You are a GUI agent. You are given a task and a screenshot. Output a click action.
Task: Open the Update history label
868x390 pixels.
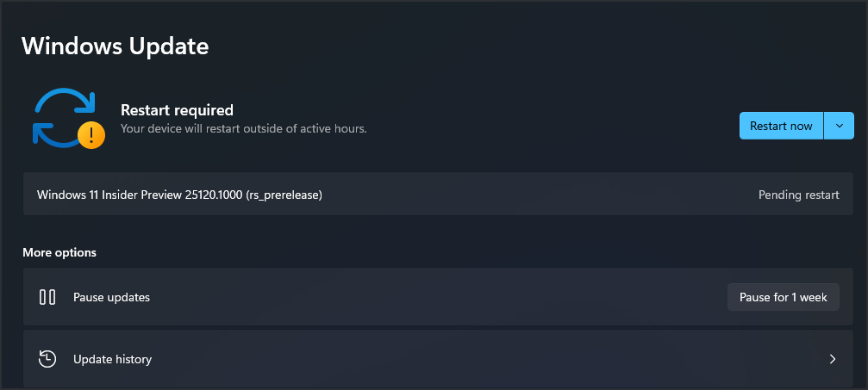(x=112, y=359)
